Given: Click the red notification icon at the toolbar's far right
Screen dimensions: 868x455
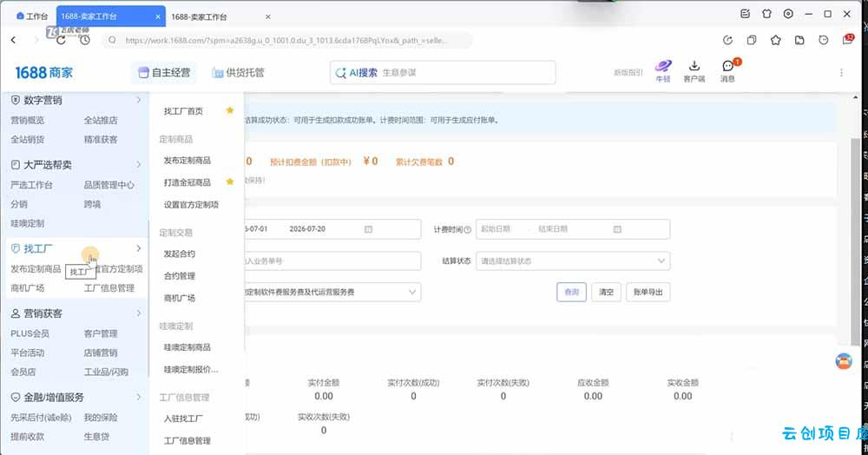Looking at the screenshot, I should pyautogui.click(x=848, y=39).
